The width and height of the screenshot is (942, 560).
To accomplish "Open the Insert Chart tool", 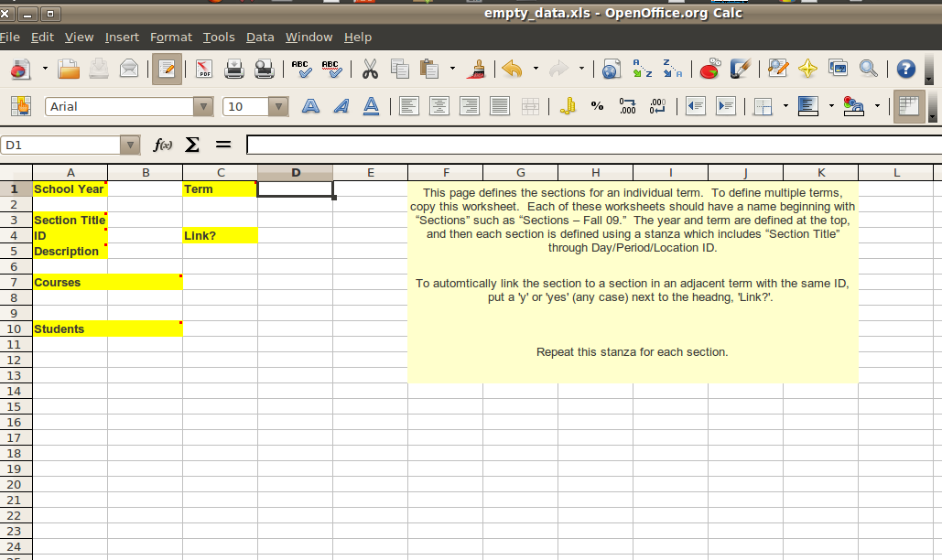I will click(709, 70).
